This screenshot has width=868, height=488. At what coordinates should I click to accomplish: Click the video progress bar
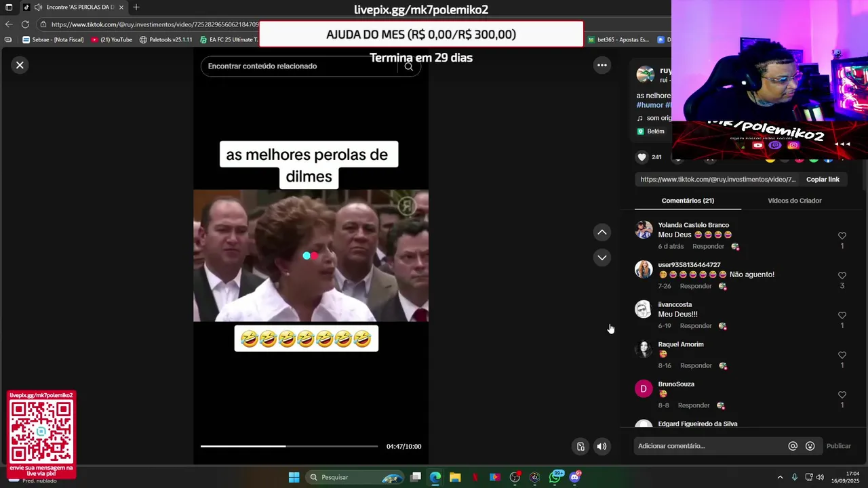[x=289, y=446]
